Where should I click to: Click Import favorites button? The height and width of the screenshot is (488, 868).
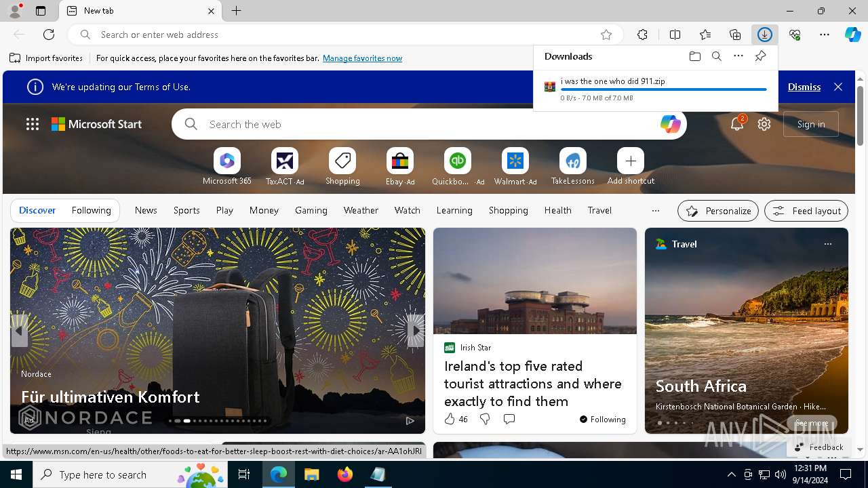tap(46, 58)
